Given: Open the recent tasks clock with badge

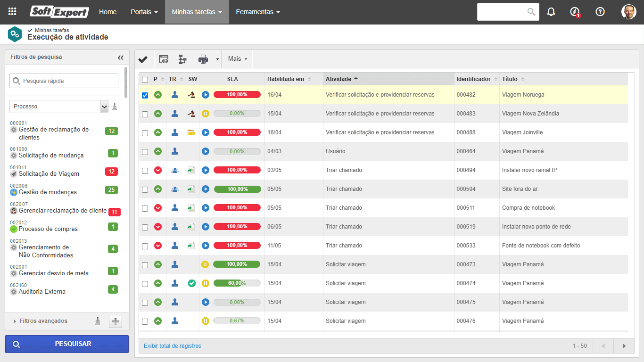Looking at the screenshot, I should (x=575, y=12).
